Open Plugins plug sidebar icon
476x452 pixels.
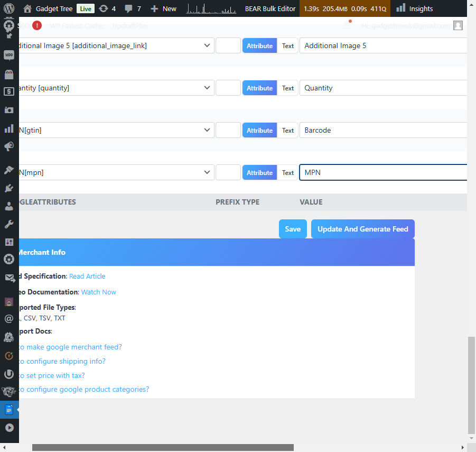coord(9,188)
